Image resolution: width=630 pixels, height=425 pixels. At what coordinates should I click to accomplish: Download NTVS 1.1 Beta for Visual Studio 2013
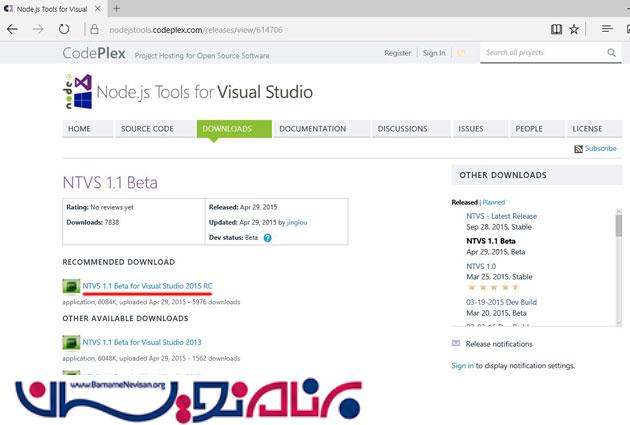coord(142,342)
